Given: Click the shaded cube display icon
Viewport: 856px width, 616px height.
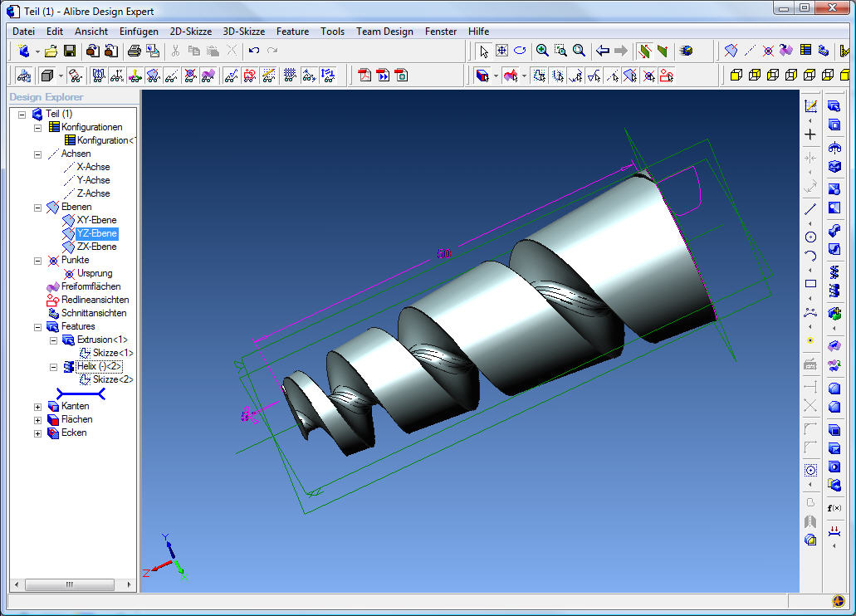Looking at the screenshot, I should [x=47, y=76].
